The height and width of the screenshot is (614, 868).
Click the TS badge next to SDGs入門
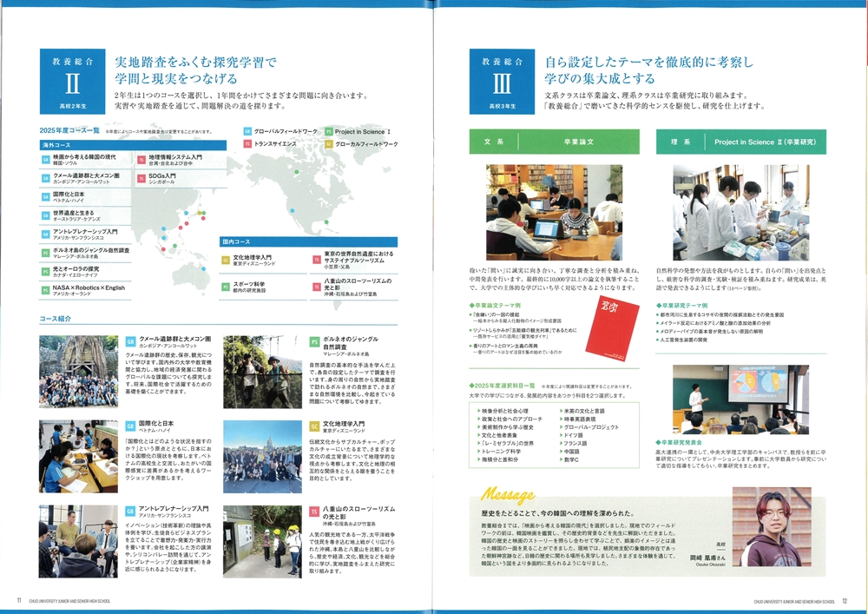[x=141, y=176]
